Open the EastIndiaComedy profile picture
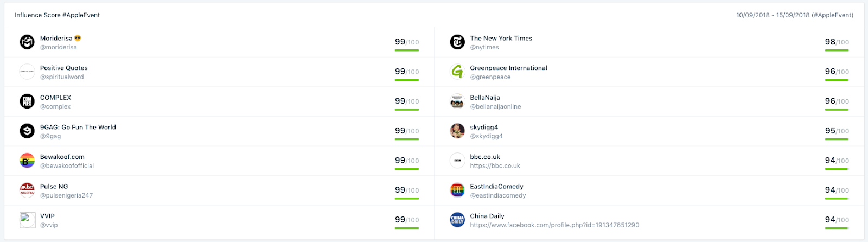This screenshot has width=868, height=242. 457,190
